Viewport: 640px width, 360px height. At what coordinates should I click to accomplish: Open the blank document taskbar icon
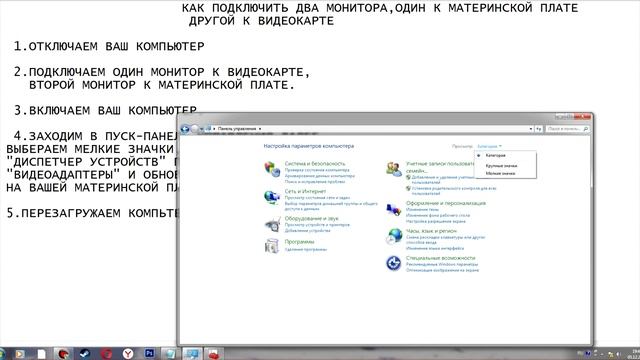point(41,353)
